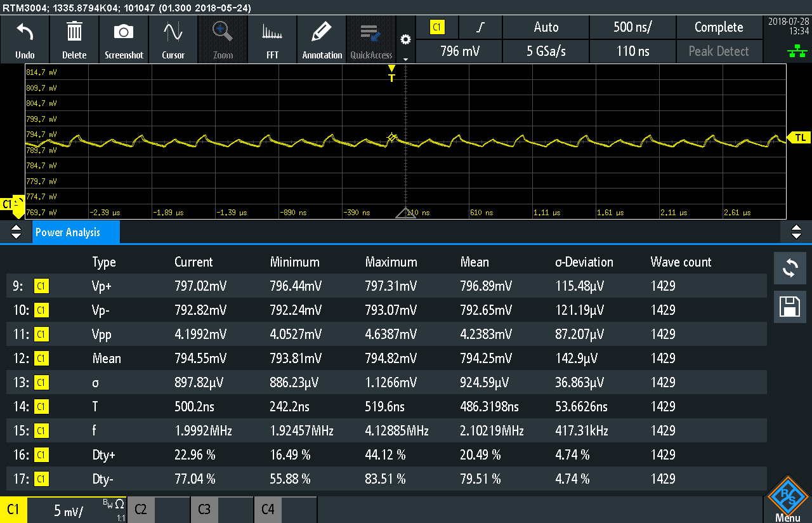Click the 500 ns/ timebase setting
This screenshot has height=523, width=812.
pos(632,27)
